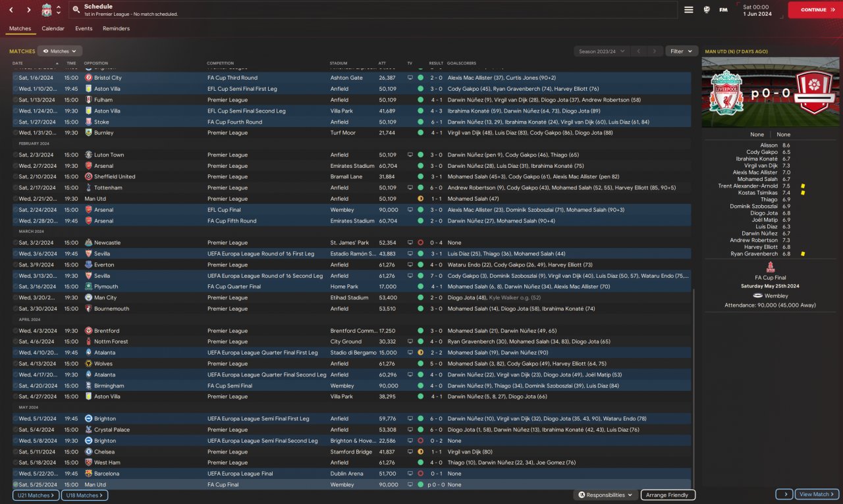This screenshot has height=504, width=843.
Task: Select the Man Utd FA Cup Final row
Action: 352,484
